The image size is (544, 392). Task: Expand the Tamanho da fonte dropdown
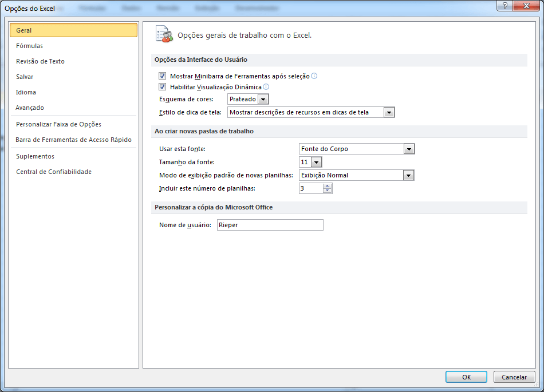[x=316, y=163]
